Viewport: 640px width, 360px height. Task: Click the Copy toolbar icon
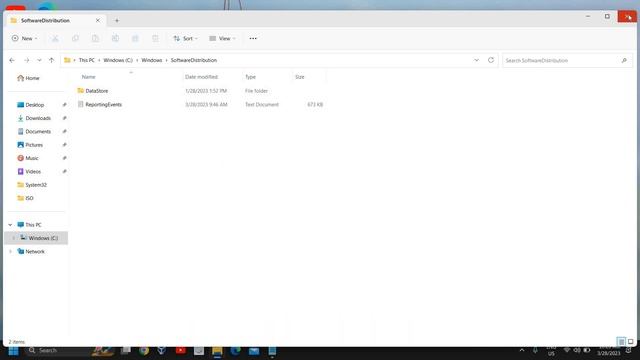[75, 38]
